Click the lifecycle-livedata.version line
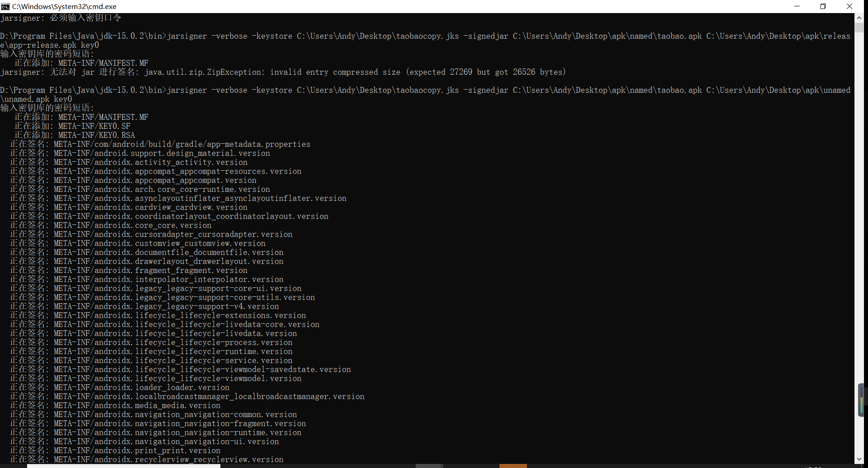The width and height of the screenshot is (868, 468). pos(153,333)
